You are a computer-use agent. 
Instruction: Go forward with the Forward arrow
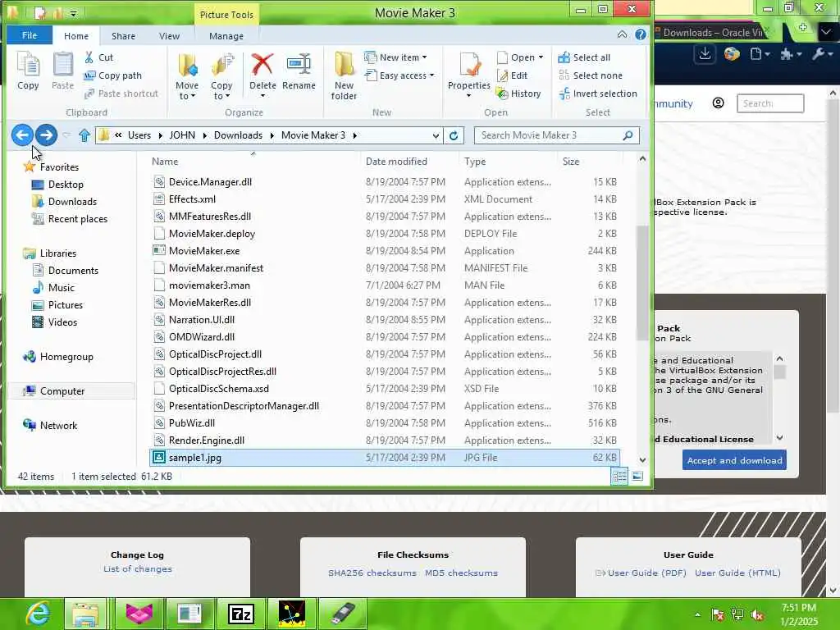tap(46, 135)
